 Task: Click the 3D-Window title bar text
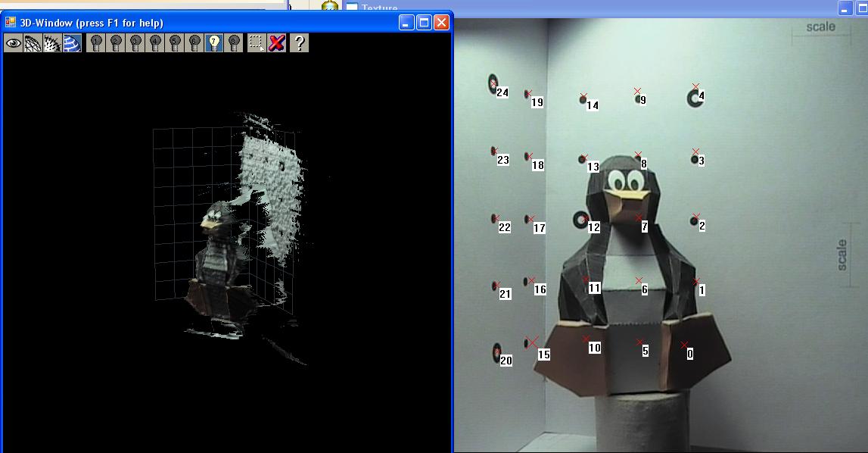tap(92, 23)
